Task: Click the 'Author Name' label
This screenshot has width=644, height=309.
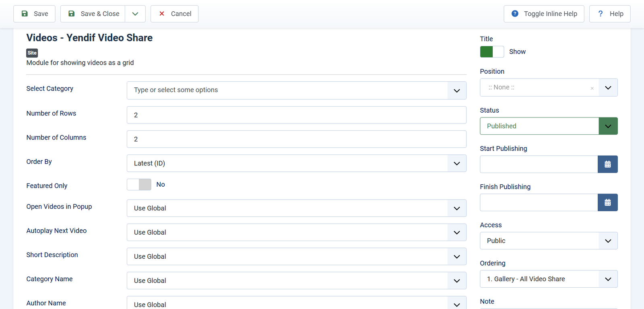Action: pos(46,303)
